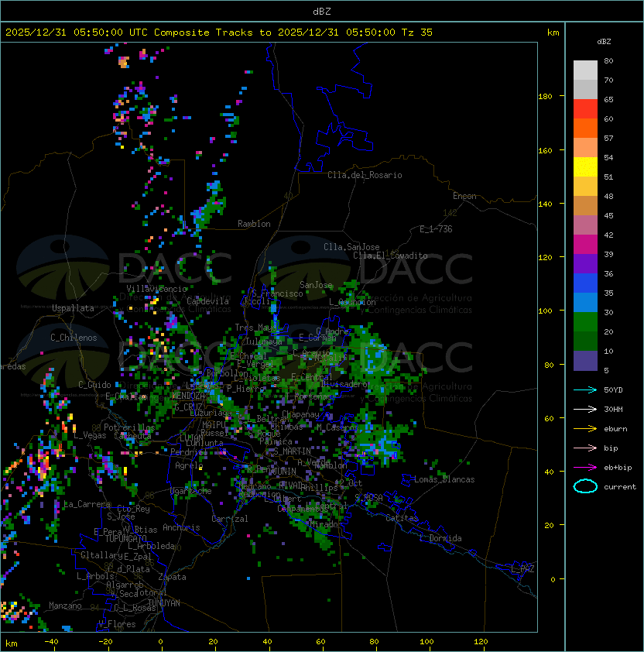Image resolution: width=644 pixels, height=652 pixels.
Task: Select the bright green 20-30 dBZ swatch
Action: click(585, 322)
